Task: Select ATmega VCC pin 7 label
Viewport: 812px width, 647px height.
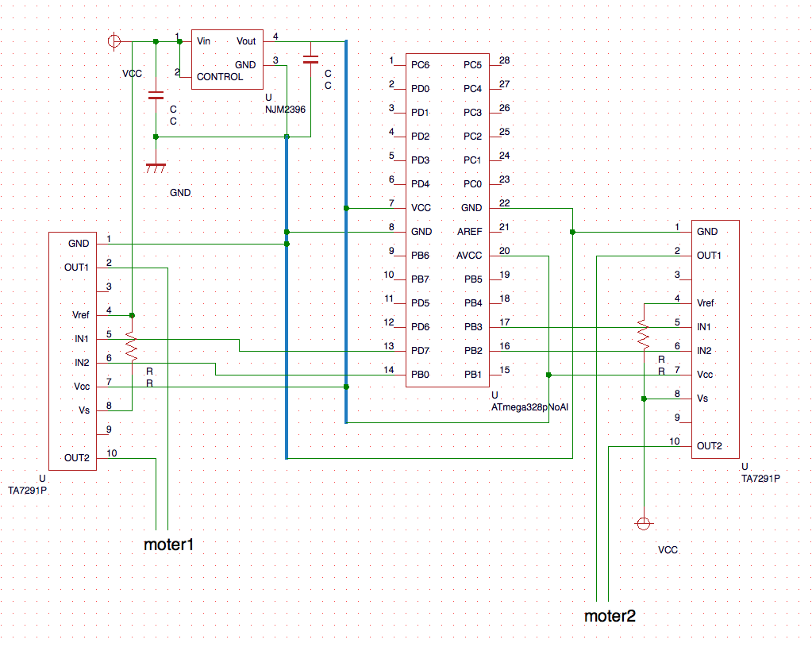Action: (x=421, y=208)
